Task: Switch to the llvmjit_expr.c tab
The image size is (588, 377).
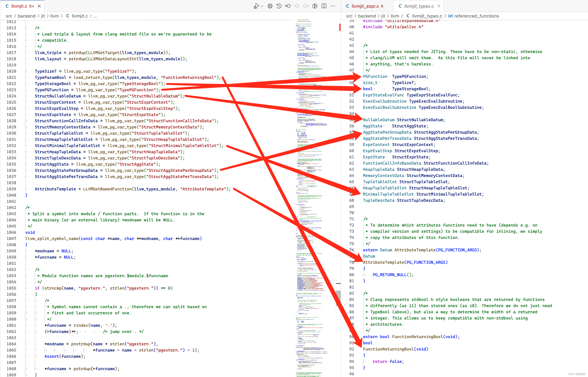Action: click(x=367, y=6)
